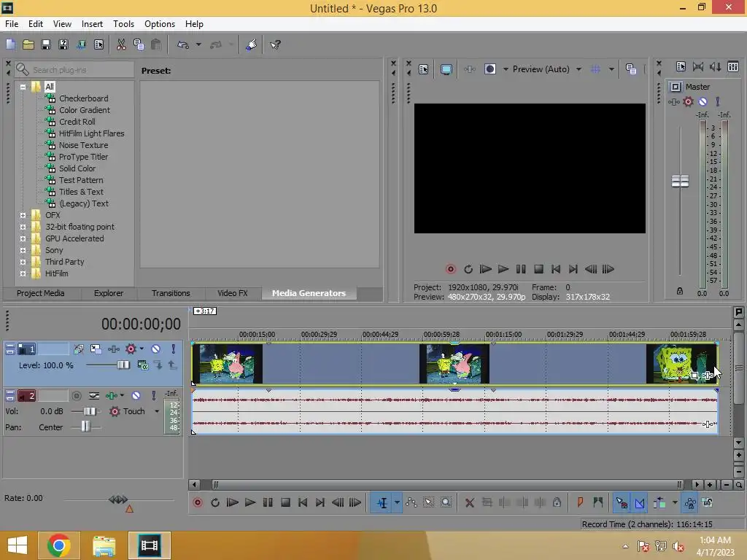Click the What's This help cursor icon
Screen dimensions: 747x560
tap(275, 44)
